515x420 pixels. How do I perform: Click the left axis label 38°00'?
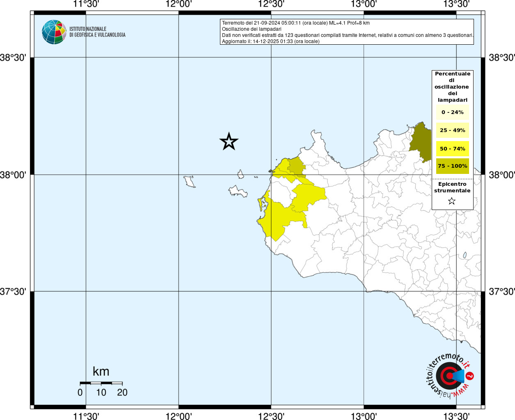point(13,175)
